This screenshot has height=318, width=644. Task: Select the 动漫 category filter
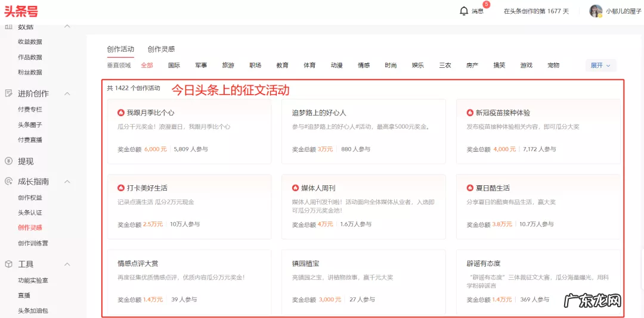coord(336,66)
